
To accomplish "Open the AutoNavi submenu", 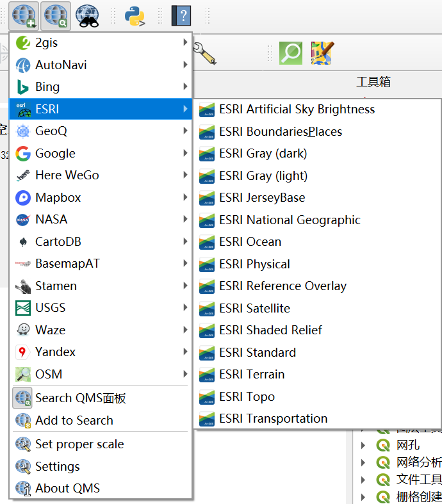I will [x=101, y=65].
